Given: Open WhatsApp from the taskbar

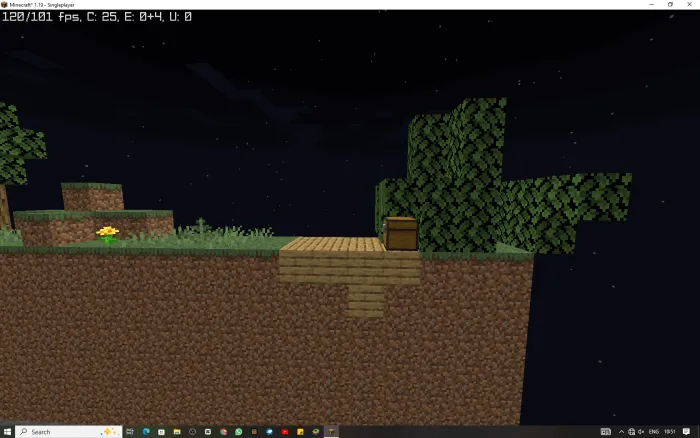Looking at the screenshot, I should [x=239, y=432].
